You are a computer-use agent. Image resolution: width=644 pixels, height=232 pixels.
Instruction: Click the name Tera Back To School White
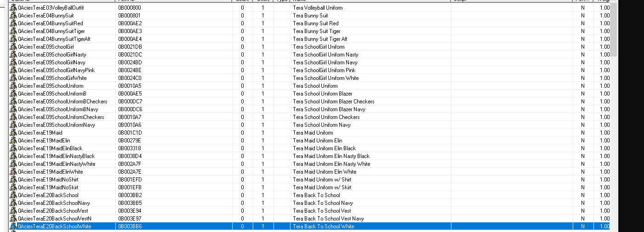point(324,226)
